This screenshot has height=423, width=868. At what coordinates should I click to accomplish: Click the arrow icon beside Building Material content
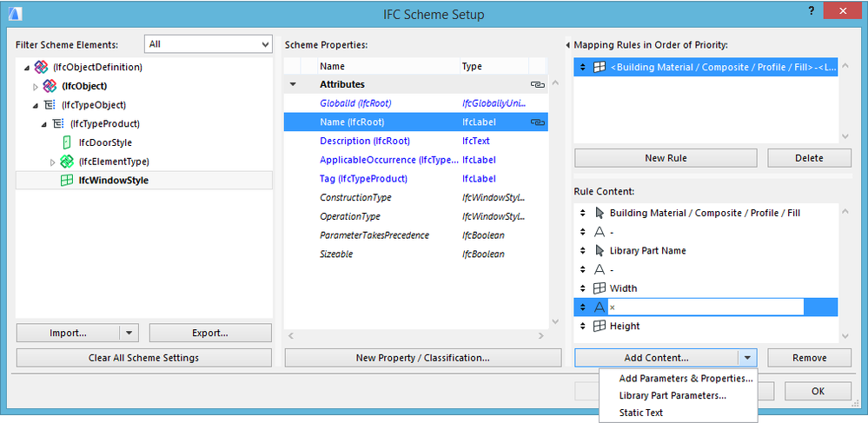click(x=599, y=213)
